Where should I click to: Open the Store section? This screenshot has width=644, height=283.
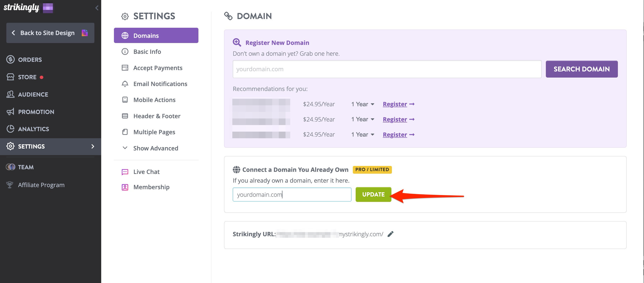tap(27, 77)
